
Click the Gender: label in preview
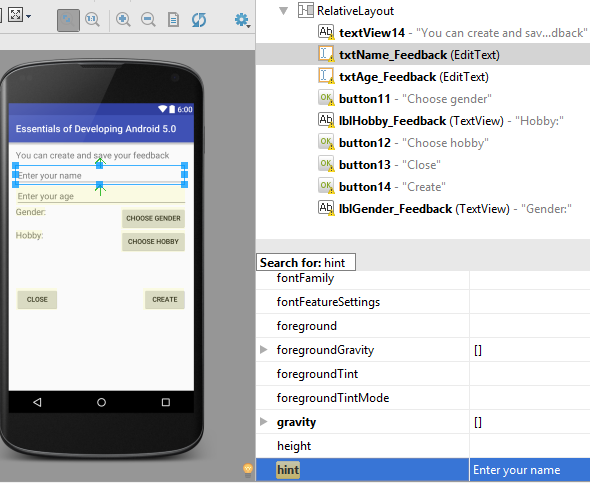30,212
